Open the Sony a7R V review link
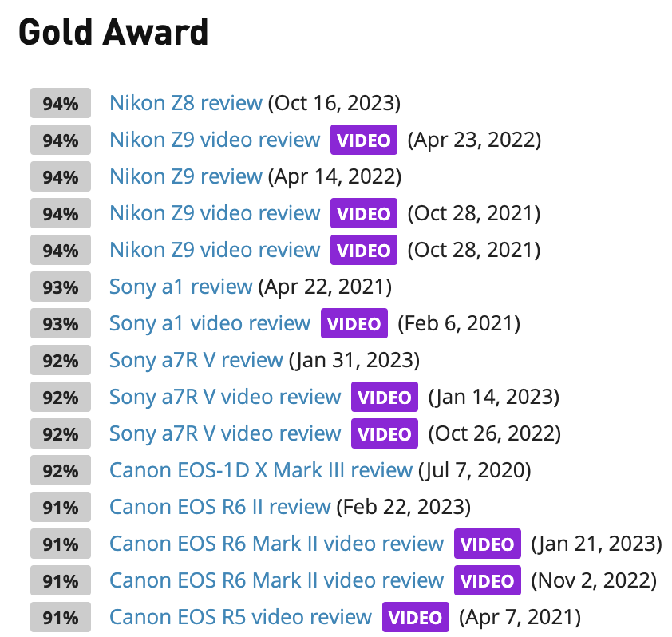672x637 pixels. coord(195,360)
